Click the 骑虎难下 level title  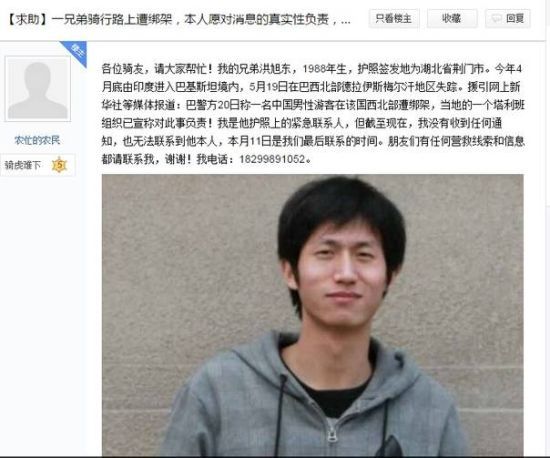pyautogui.click(x=23, y=165)
